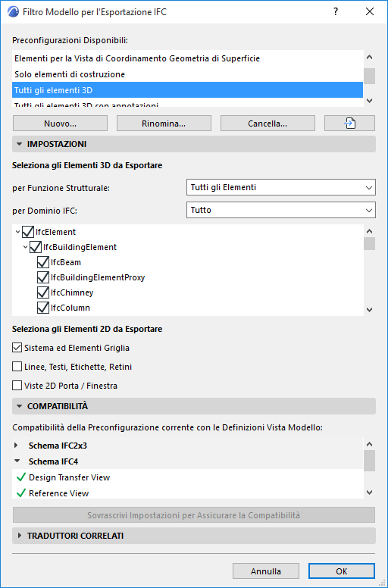This screenshot has width=388, height=588.
Task: Enable Linee, Testi, Etichette, Retini checkbox
Action: [x=17, y=367]
